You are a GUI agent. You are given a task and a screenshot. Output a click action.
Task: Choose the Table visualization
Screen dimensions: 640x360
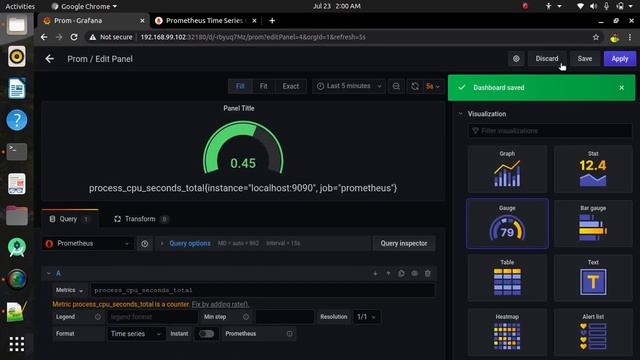point(507,278)
